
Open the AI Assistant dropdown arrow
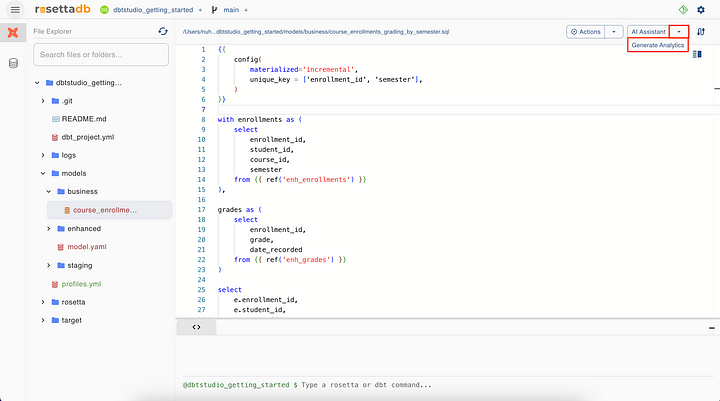click(x=679, y=32)
